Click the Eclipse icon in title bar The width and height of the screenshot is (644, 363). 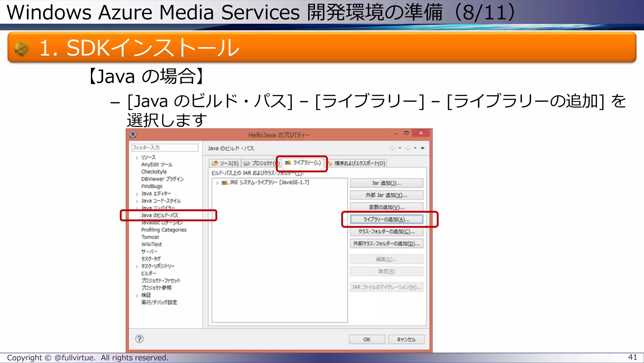(133, 134)
